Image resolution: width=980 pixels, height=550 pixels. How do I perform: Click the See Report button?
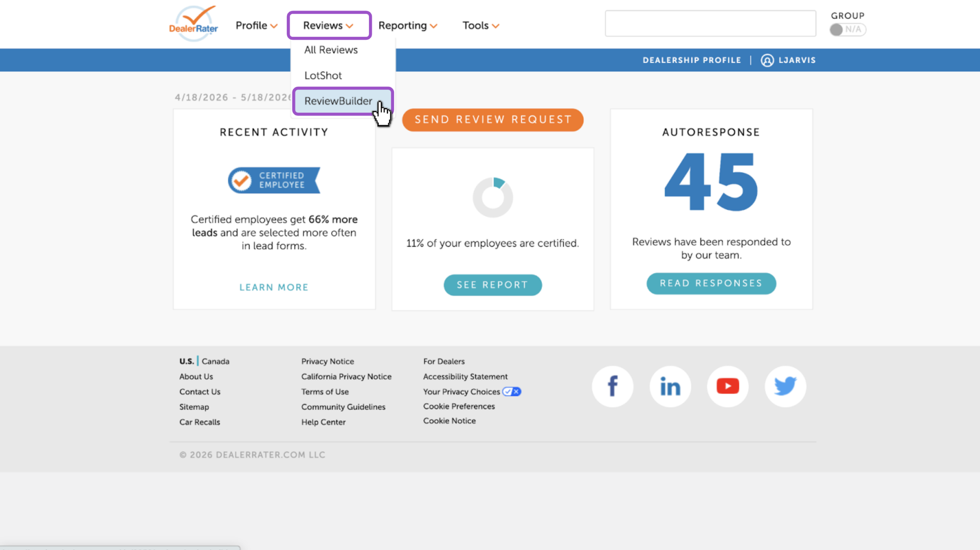[493, 285]
